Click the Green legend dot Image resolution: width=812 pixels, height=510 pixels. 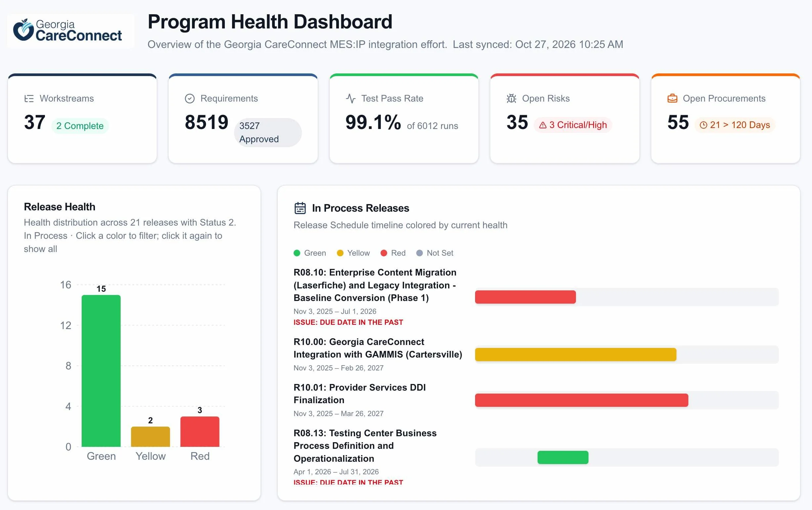tap(297, 253)
